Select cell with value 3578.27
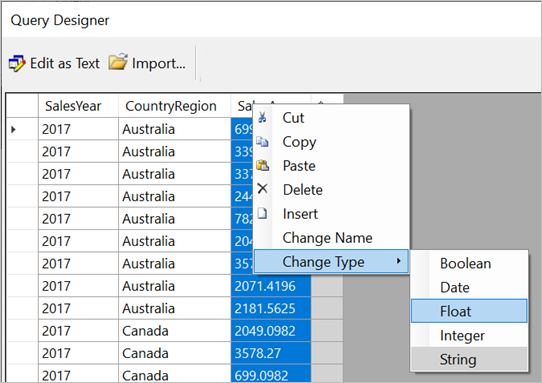 271,353
